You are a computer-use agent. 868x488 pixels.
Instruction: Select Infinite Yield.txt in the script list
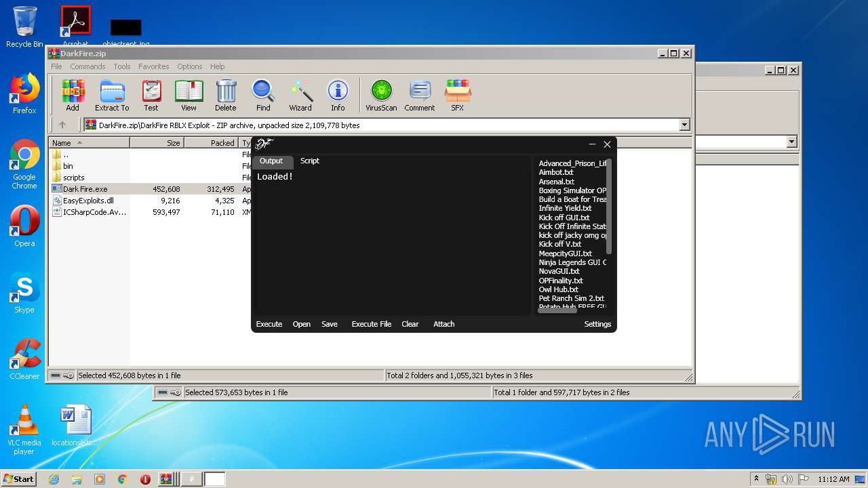point(565,209)
